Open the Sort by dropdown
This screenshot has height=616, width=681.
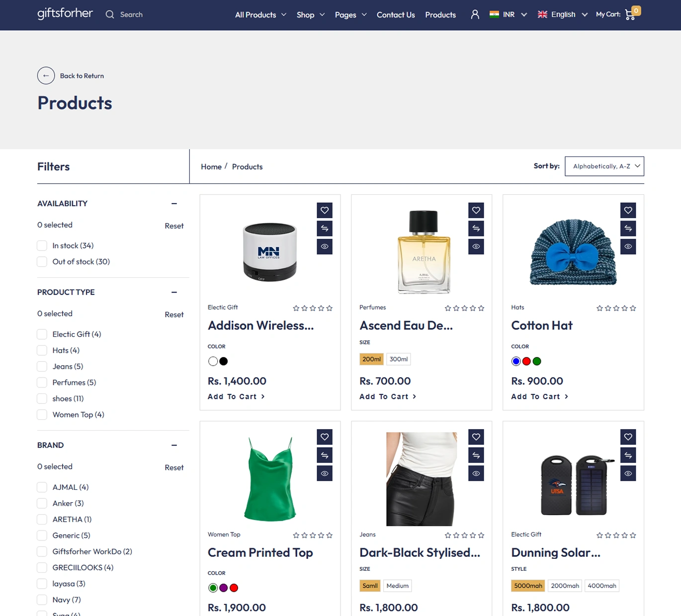604,166
